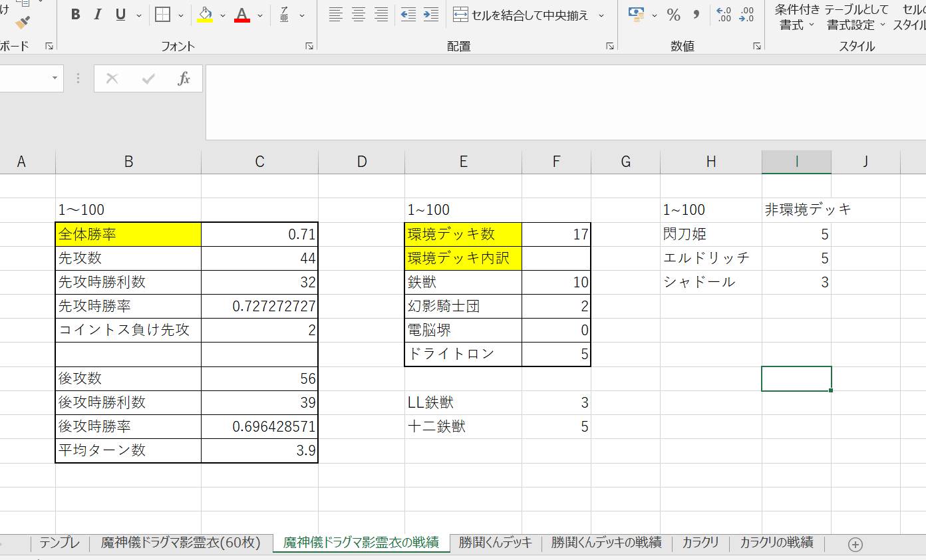Open the カラクリの戦績 sheet tab
926x560 pixels.
tap(776, 543)
